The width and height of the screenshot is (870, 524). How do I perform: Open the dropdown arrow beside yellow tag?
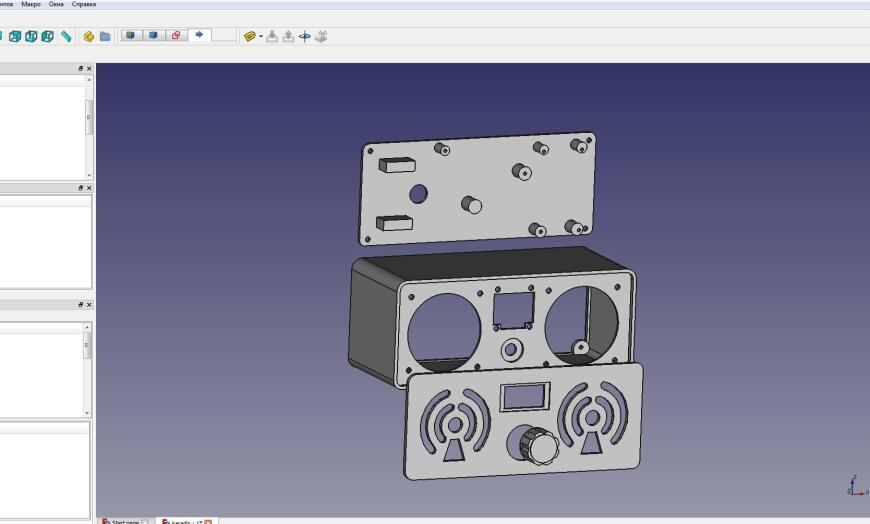pyautogui.click(x=261, y=37)
